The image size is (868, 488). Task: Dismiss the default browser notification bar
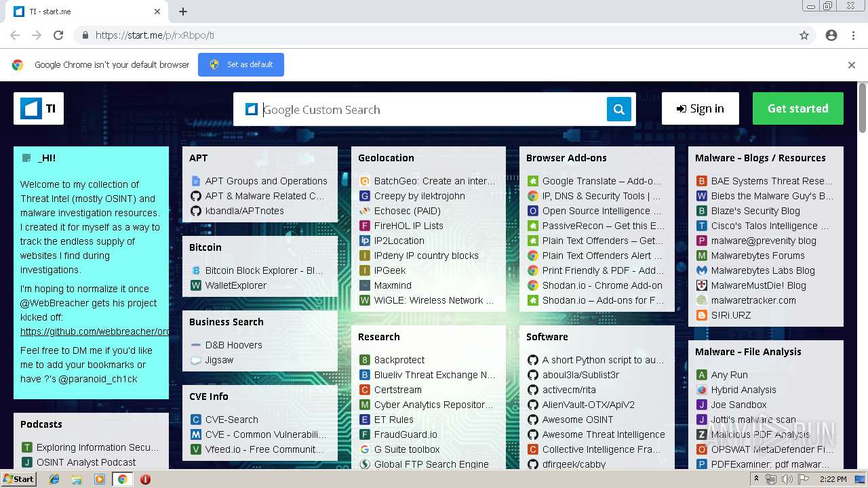pos(852,65)
